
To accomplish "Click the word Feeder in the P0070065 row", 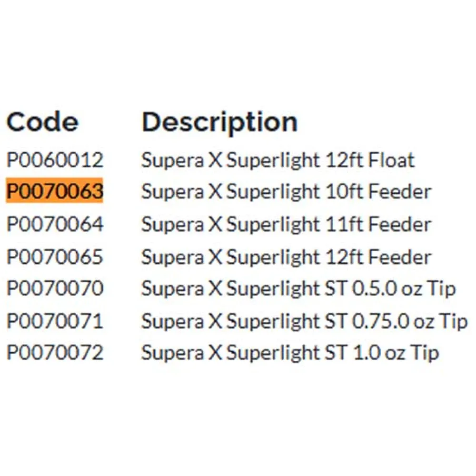I will [x=400, y=257].
